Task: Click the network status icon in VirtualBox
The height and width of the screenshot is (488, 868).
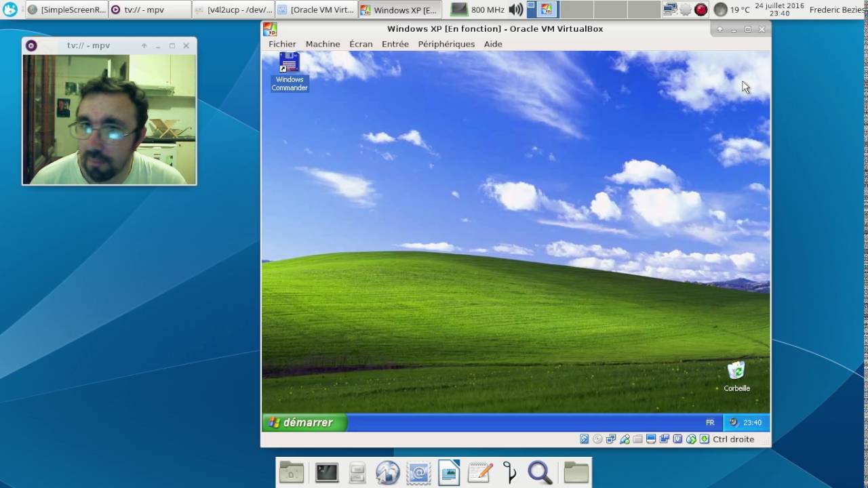Action: (x=611, y=439)
